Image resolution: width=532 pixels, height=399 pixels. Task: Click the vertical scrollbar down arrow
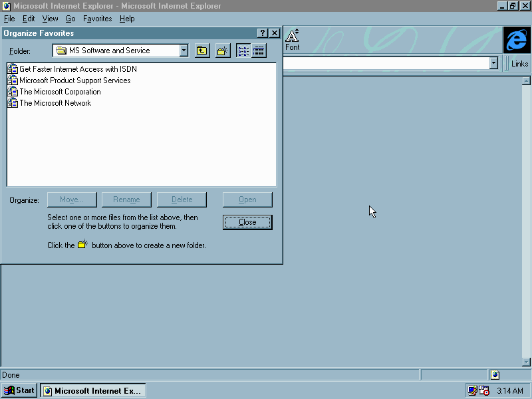click(527, 362)
